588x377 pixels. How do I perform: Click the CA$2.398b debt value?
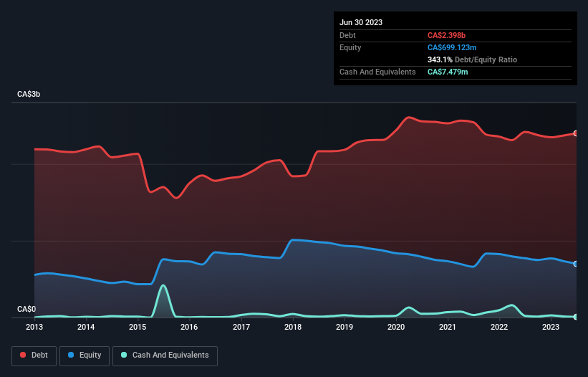[x=446, y=35]
